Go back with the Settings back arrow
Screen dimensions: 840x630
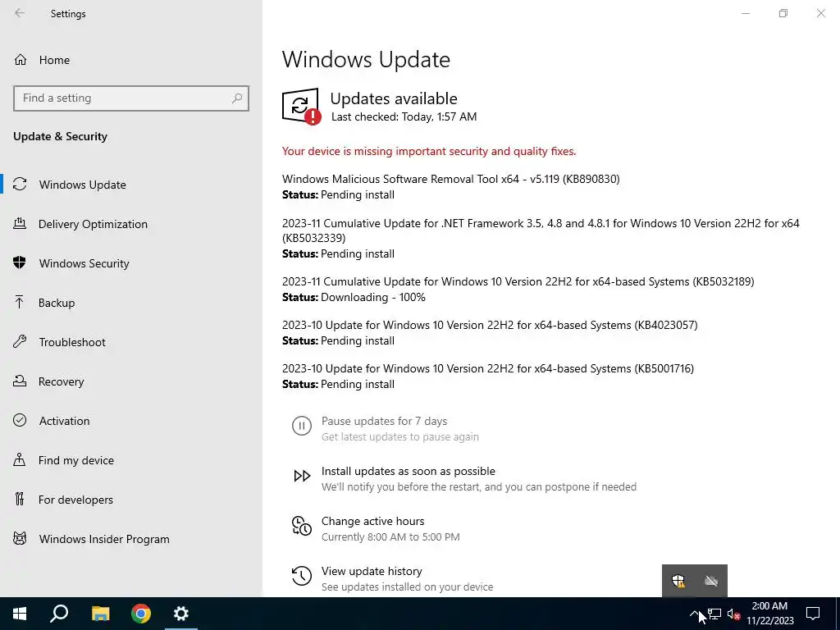pos(20,13)
